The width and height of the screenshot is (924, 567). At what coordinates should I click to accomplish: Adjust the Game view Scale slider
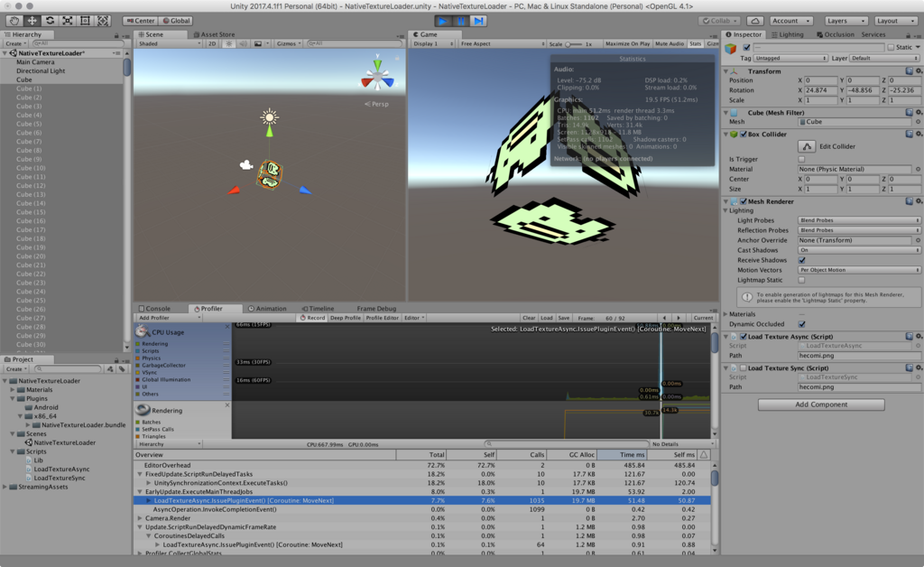click(568, 43)
